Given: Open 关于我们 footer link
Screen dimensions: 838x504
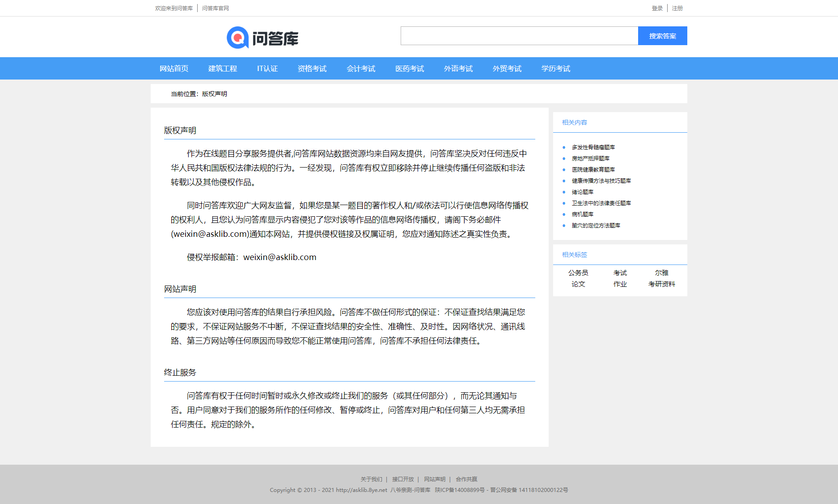Looking at the screenshot, I should [x=371, y=479].
